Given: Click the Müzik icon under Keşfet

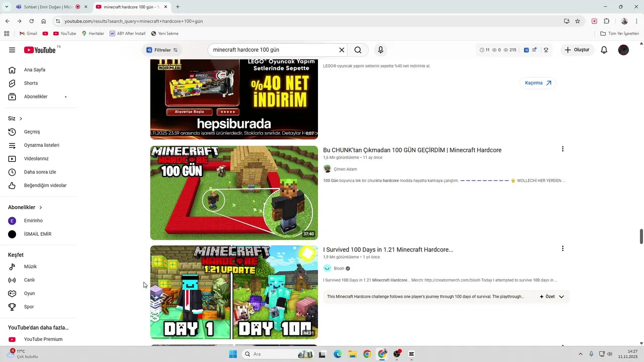Looking at the screenshot, I should [x=13, y=266].
